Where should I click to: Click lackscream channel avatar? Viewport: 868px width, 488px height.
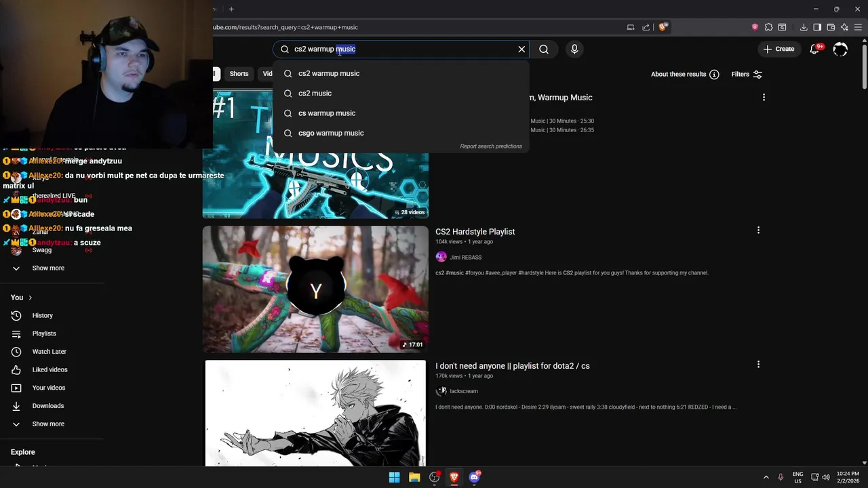441,391
